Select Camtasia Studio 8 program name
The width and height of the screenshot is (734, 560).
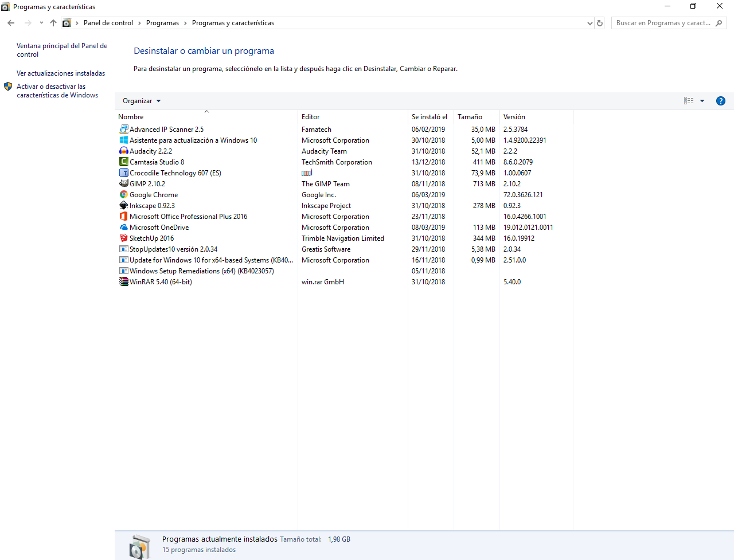[157, 162]
